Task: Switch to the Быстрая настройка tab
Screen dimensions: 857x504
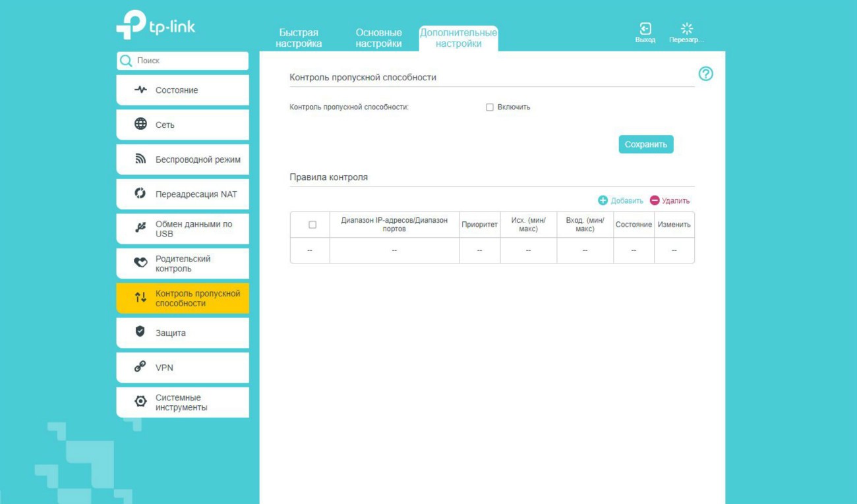Action: coord(299,38)
